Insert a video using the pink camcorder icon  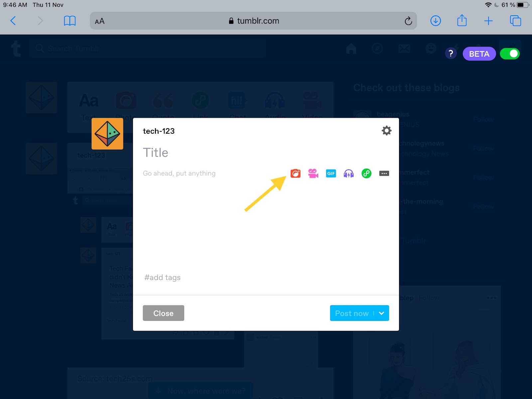(x=313, y=173)
